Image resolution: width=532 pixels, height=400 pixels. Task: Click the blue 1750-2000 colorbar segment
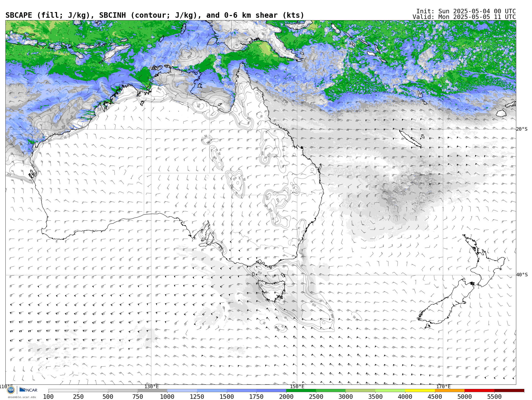click(271, 391)
